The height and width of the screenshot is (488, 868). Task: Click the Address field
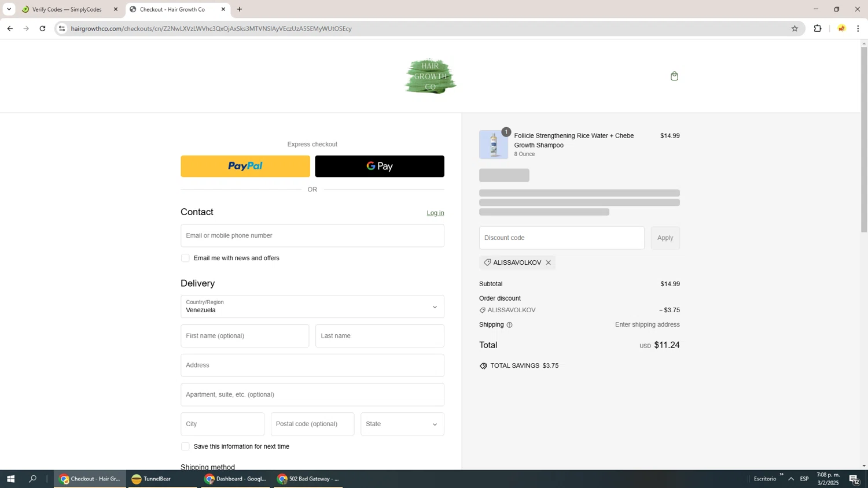click(312, 365)
